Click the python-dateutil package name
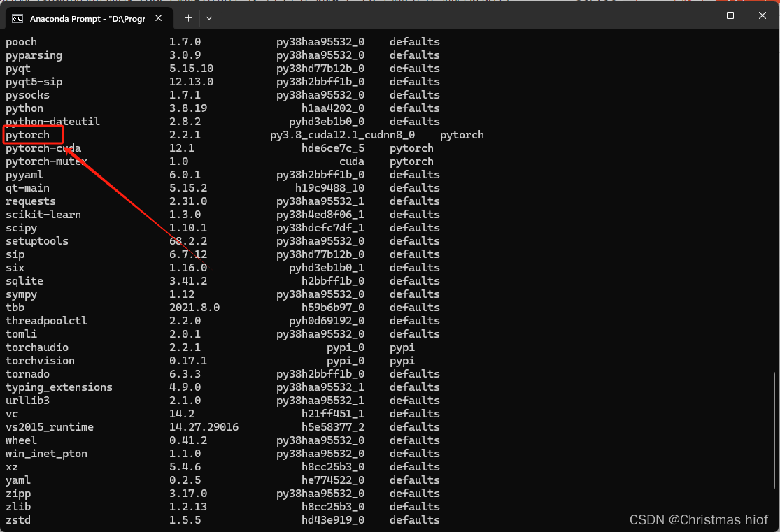 click(x=52, y=122)
